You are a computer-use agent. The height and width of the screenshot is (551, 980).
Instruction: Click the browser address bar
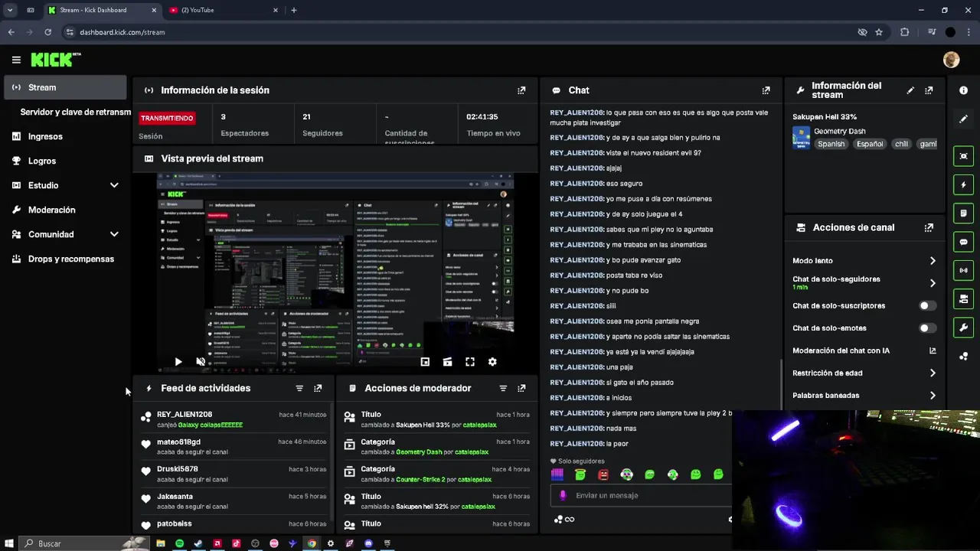click(459, 32)
